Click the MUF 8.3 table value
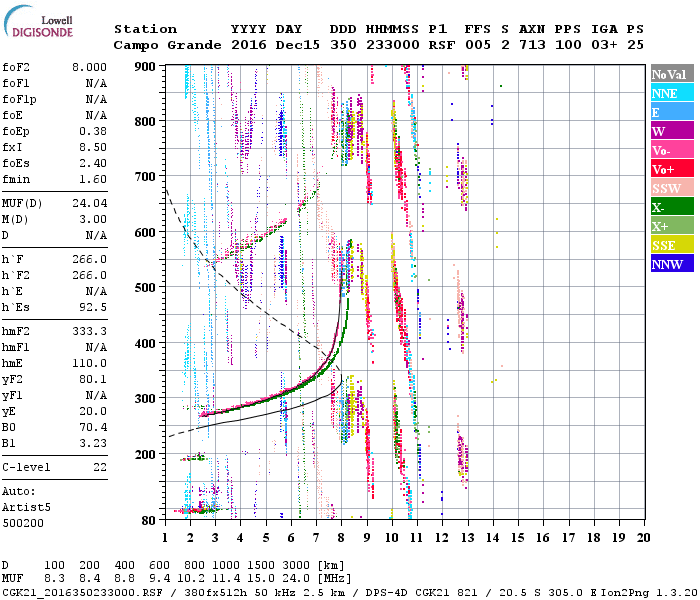 point(54,579)
